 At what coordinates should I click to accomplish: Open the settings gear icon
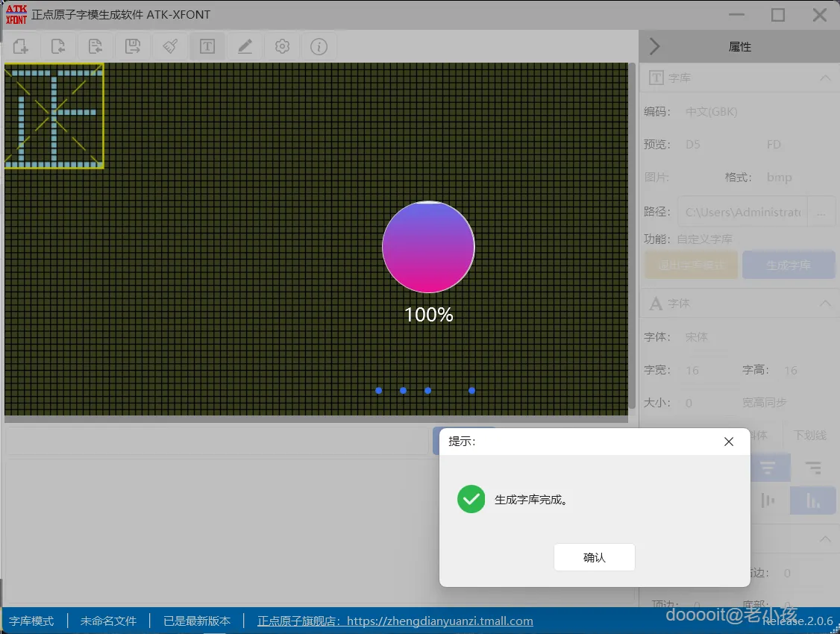(x=282, y=46)
